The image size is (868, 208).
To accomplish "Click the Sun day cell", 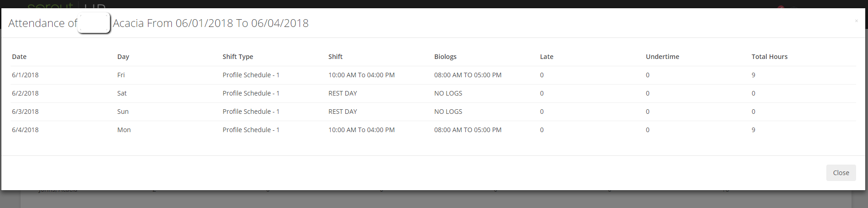I will [x=123, y=112].
